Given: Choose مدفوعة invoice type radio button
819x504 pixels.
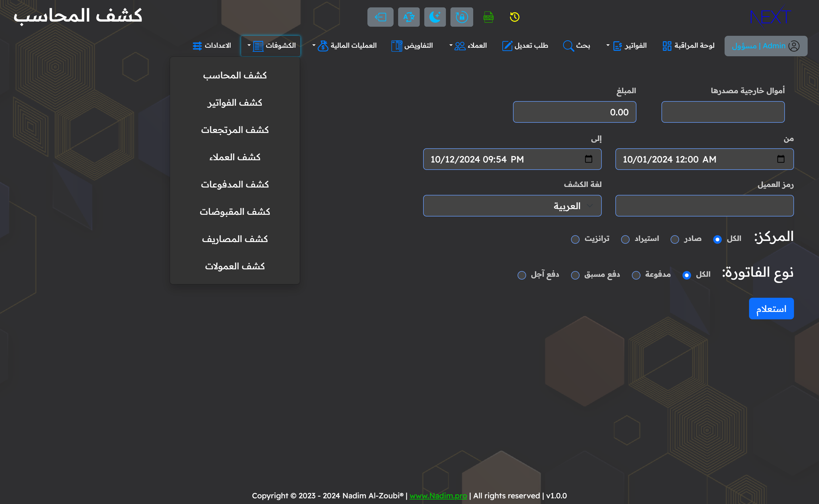Looking at the screenshot, I should click(x=636, y=275).
